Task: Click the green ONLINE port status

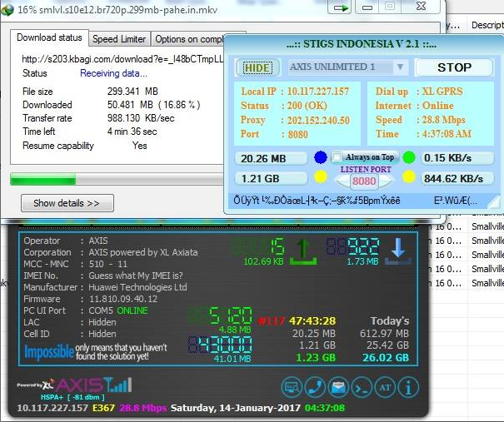Action: (132, 310)
